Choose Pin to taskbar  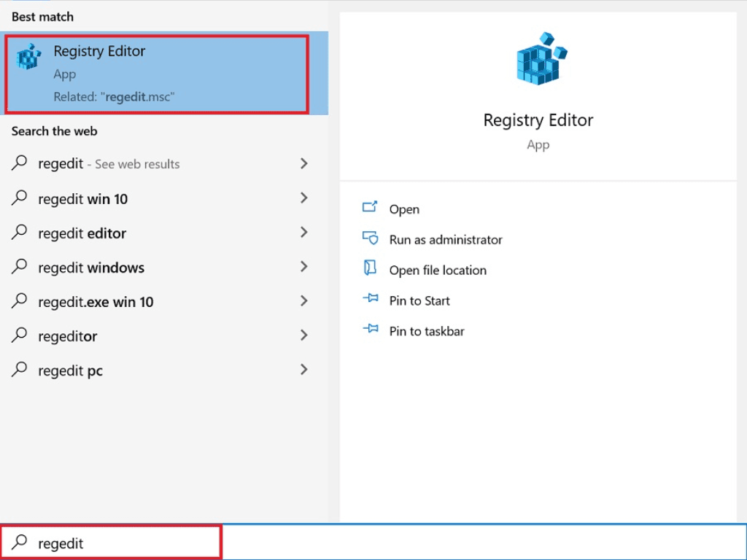[427, 331]
